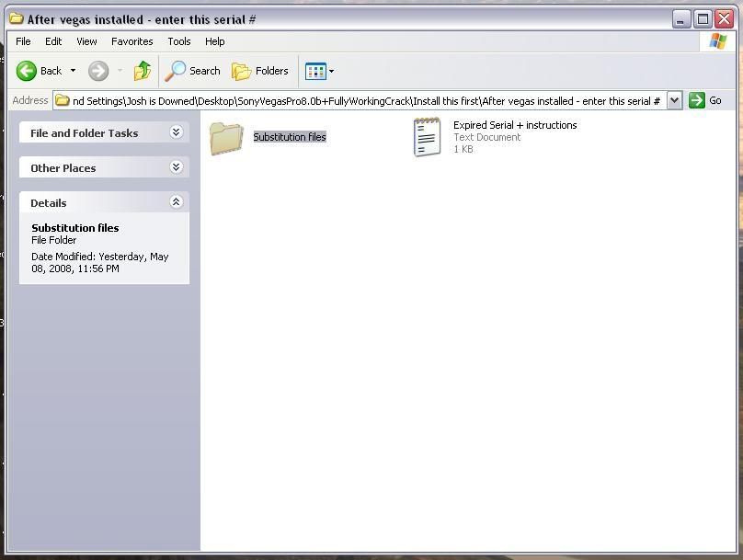Click the File Folder type text in Details
The image size is (743, 560).
pyautogui.click(x=53, y=240)
